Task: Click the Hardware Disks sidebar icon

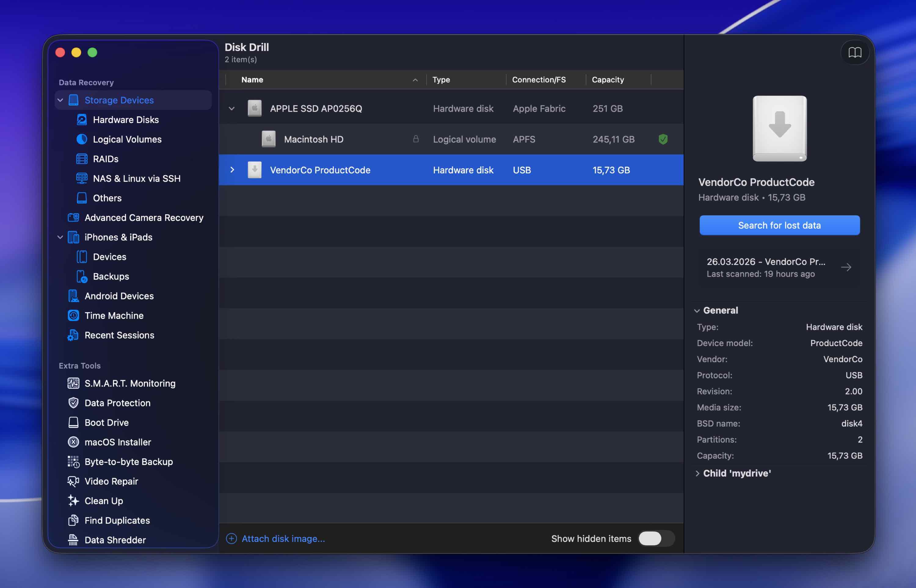Action: 82,120
